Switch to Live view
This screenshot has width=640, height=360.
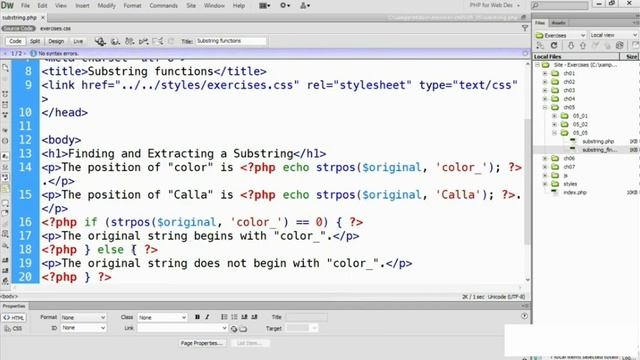click(x=78, y=41)
